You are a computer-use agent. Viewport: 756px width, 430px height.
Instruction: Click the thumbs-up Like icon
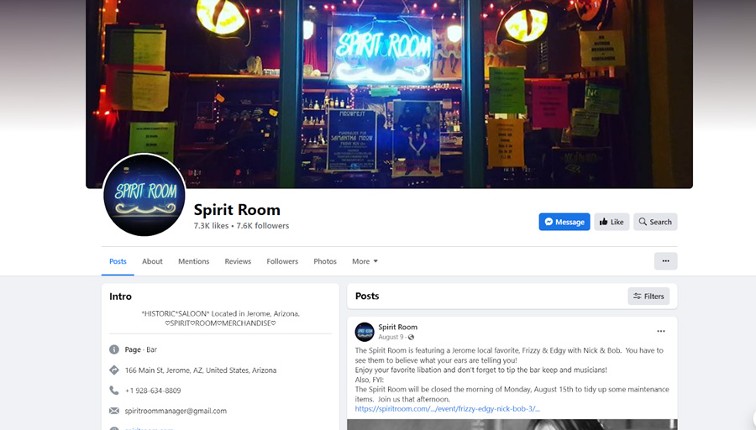pos(603,222)
